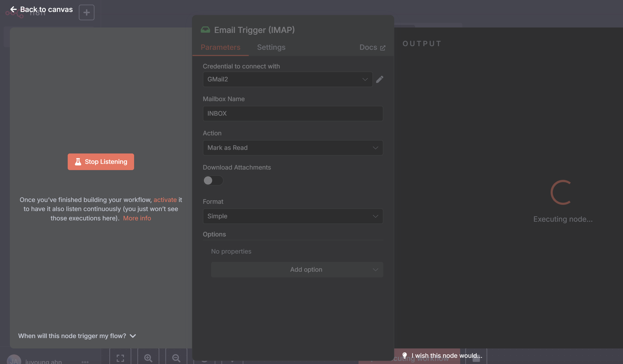Toggle Download Attachments switch

[x=213, y=180]
